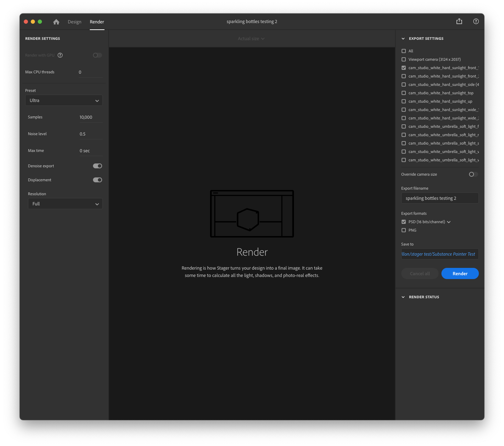Start rendering with the Render button
Viewport: 504px width, 446px height.
coord(460,273)
